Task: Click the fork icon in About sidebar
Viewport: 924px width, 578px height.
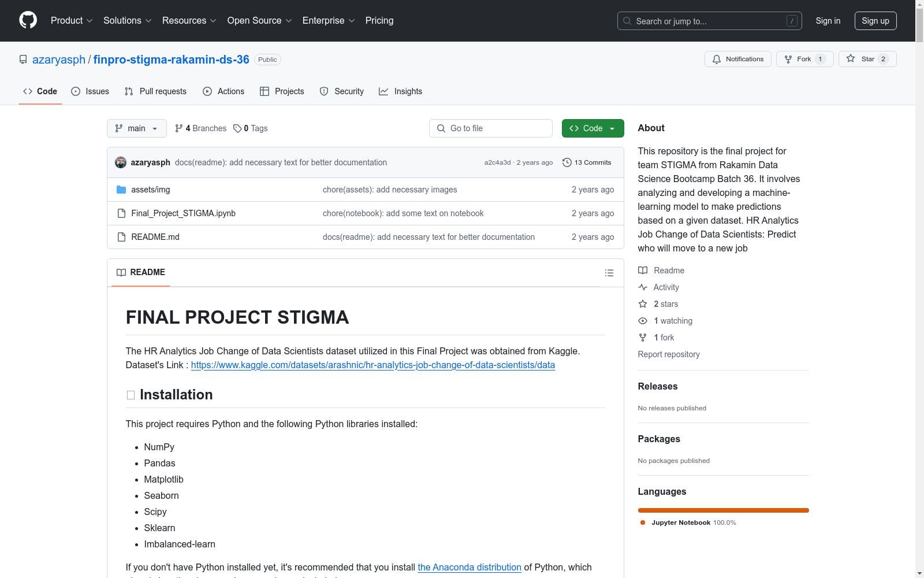Action: pyautogui.click(x=643, y=338)
